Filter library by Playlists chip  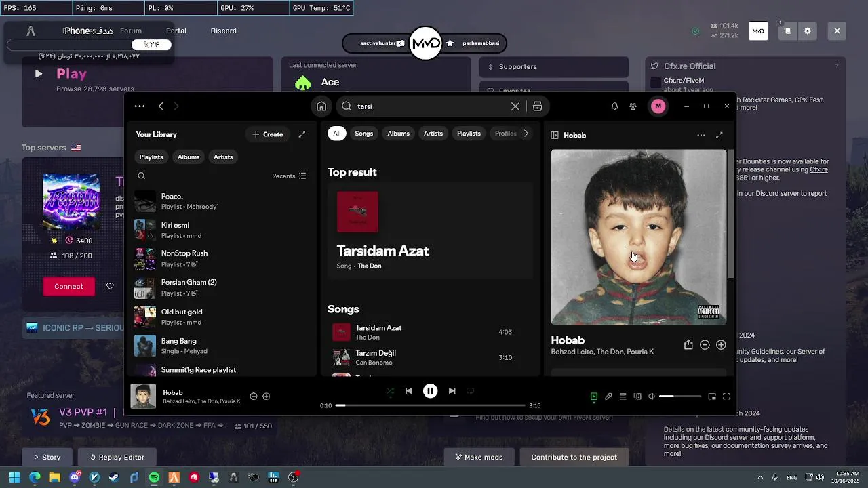151,157
